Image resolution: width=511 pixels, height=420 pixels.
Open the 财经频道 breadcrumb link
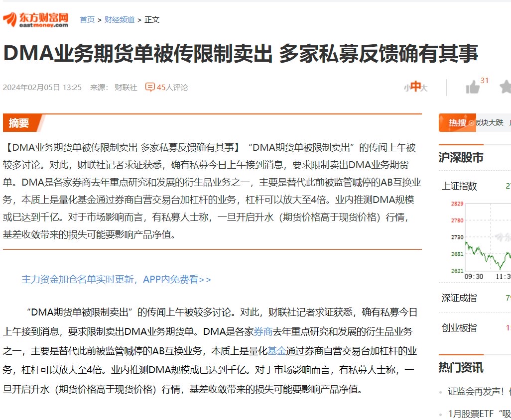click(120, 20)
